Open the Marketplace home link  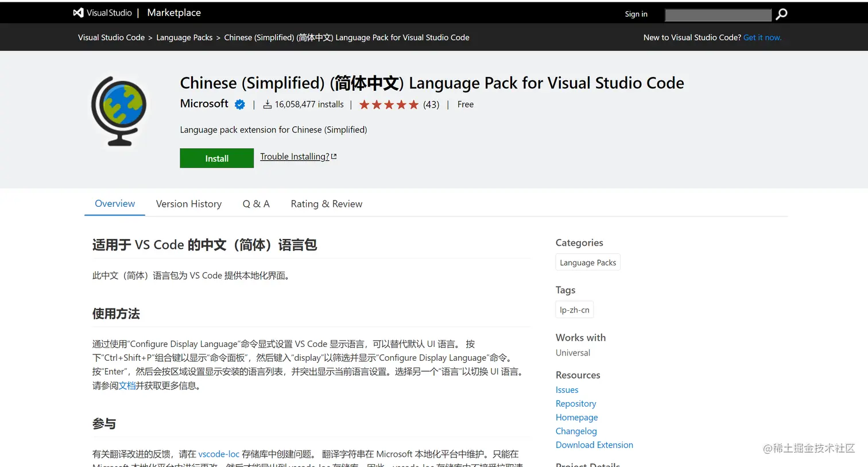[x=174, y=13]
